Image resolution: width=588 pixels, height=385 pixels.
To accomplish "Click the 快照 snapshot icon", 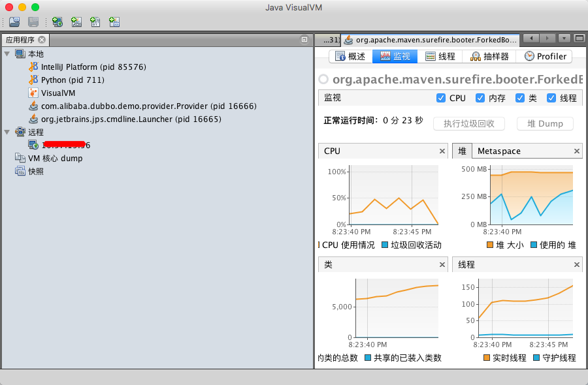I will [x=20, y=172].
